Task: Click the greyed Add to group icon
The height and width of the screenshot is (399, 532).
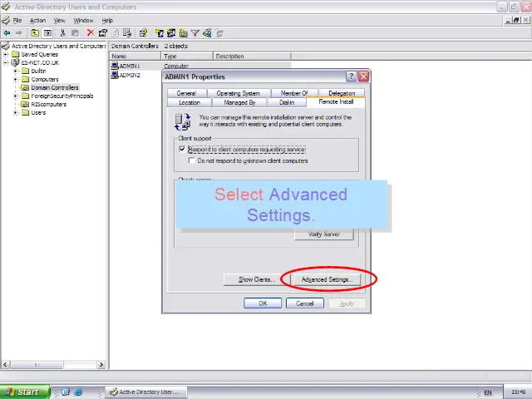Action: pyautogui.click(x=219, y=33)
